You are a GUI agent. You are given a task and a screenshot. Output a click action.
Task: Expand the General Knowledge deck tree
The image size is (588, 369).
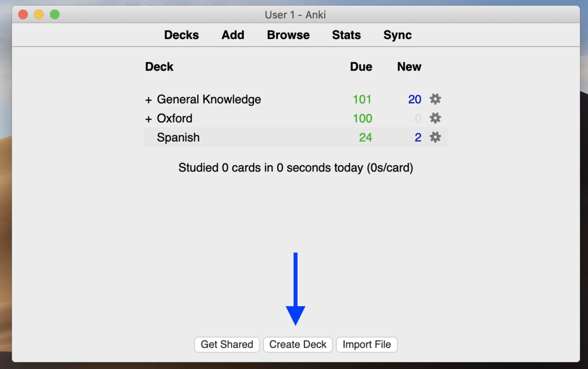pos(148,99)
